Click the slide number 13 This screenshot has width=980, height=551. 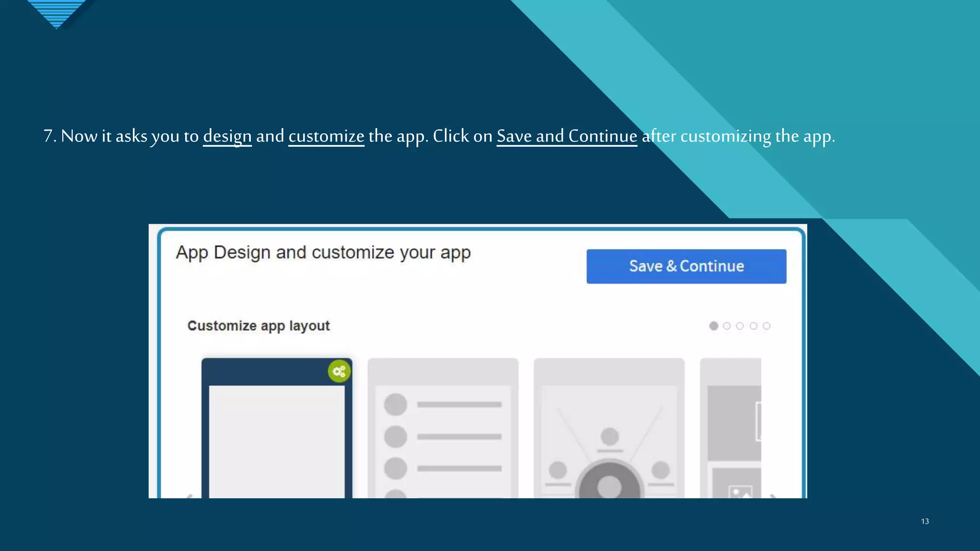(x=925, y=521)
